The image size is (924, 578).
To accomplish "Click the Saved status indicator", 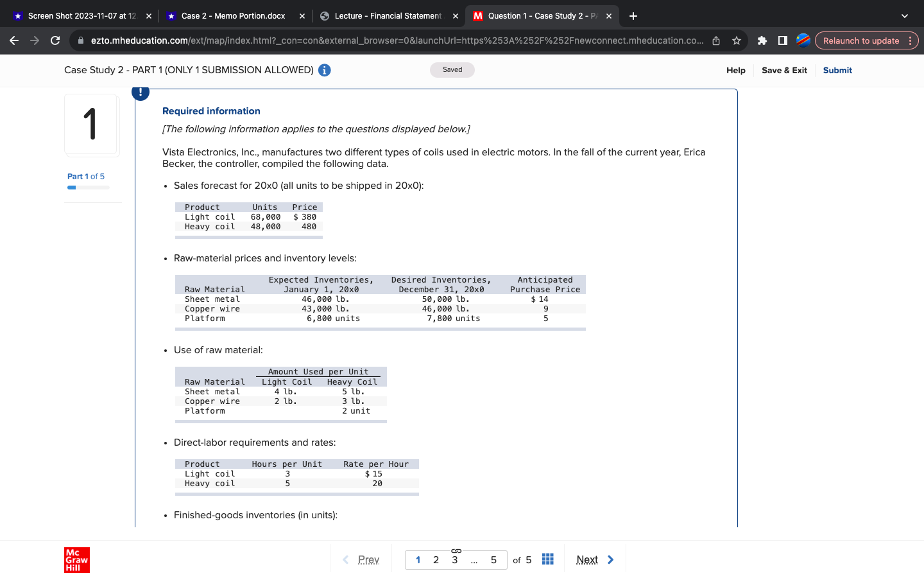I will click(x=452, y=69).
